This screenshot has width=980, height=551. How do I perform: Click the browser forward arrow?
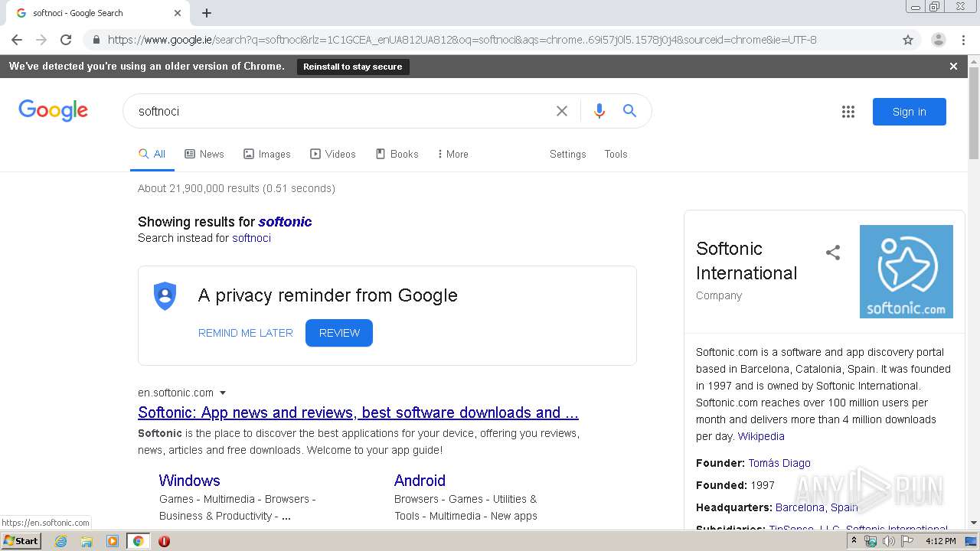point(41,40)
